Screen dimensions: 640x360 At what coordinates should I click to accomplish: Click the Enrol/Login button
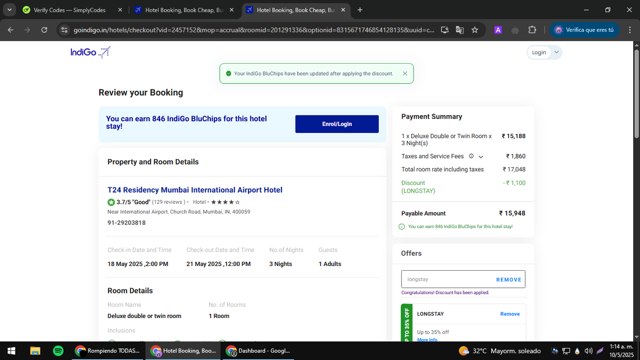[x=337, y=124]
